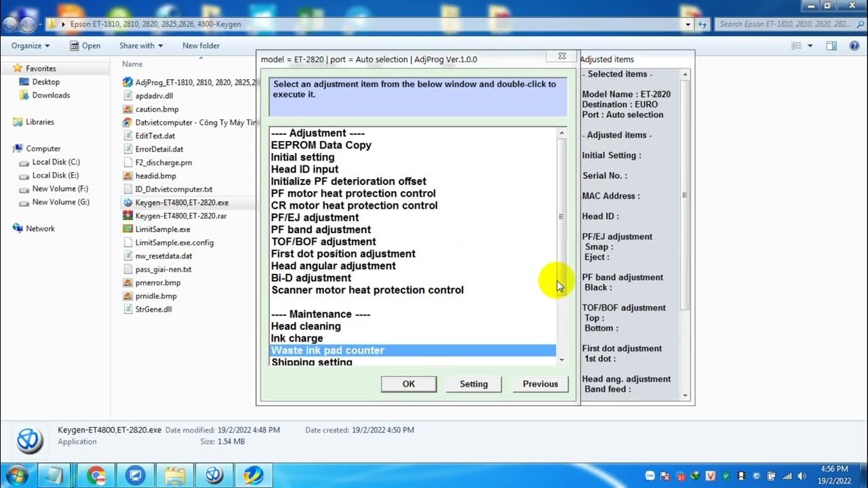Open Libraries in navigation pane
868x488 pixels.
click(x=40, y=122)
